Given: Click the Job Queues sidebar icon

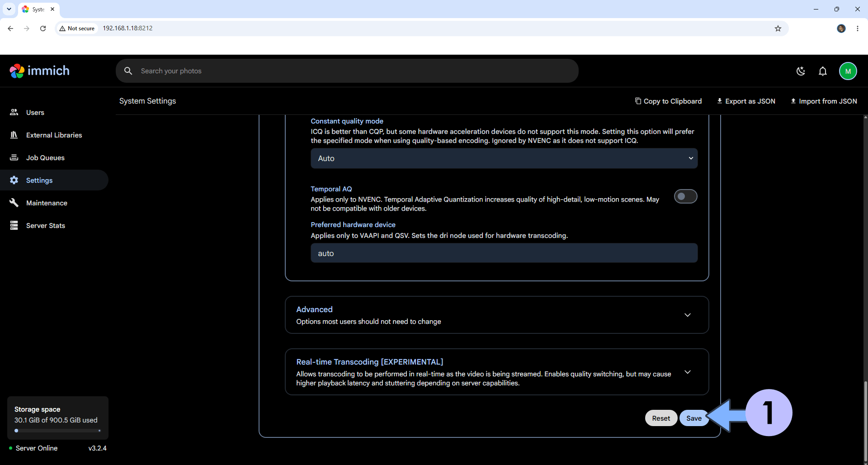Looking at the screenshot, I should click(14, 157).
